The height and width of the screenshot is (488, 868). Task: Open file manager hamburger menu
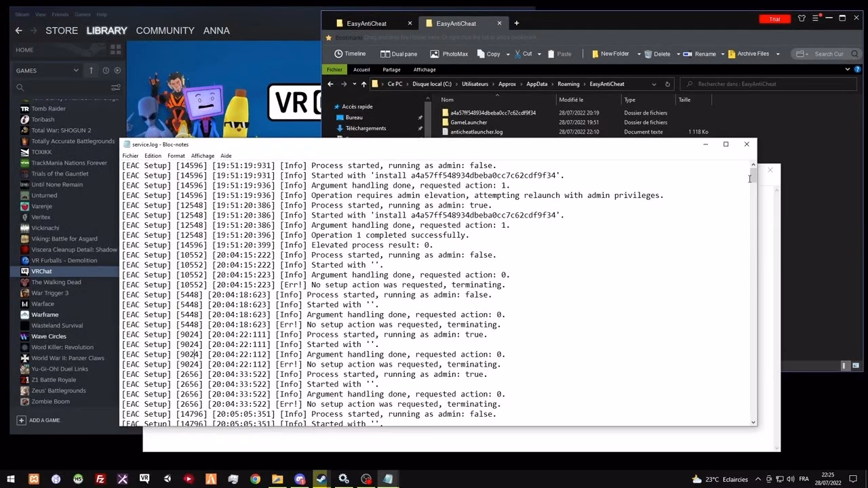click(817, 18)
